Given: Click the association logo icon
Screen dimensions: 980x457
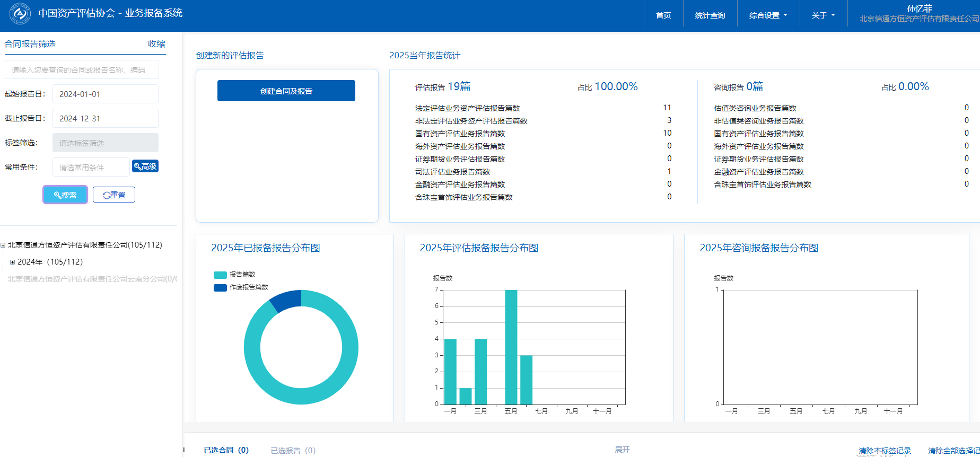Looking at the screenshot, I should (x=20, y=14).
